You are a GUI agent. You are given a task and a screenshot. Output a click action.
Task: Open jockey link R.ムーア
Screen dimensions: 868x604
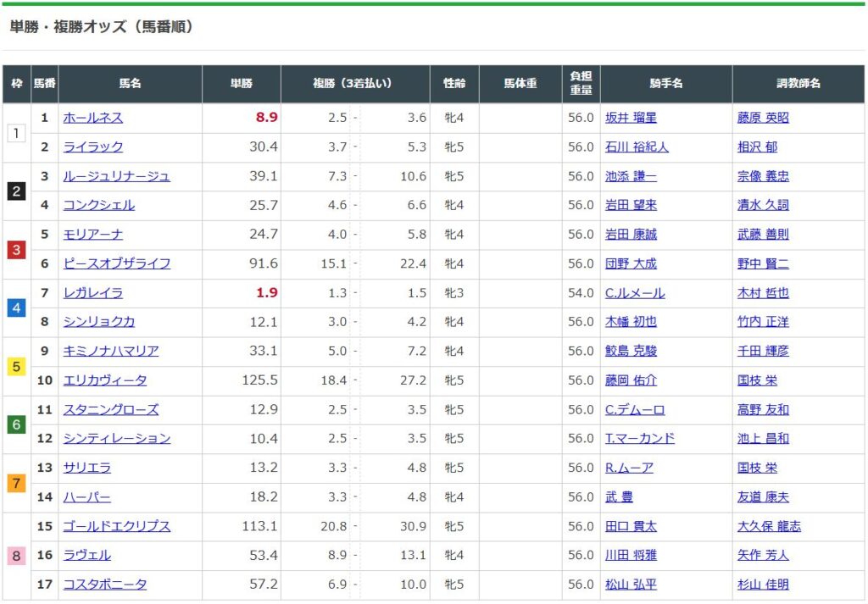[630, 468]
